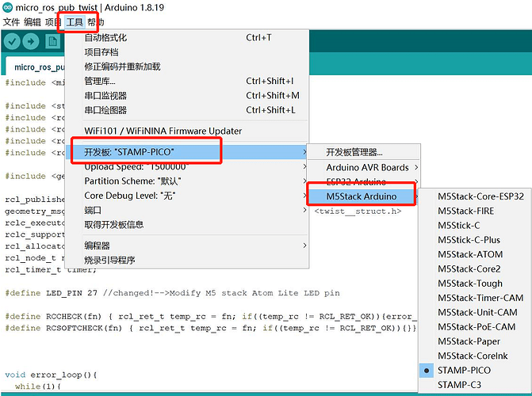
Task: Click the Arduino logo in title bar
Action: (7, 7)
